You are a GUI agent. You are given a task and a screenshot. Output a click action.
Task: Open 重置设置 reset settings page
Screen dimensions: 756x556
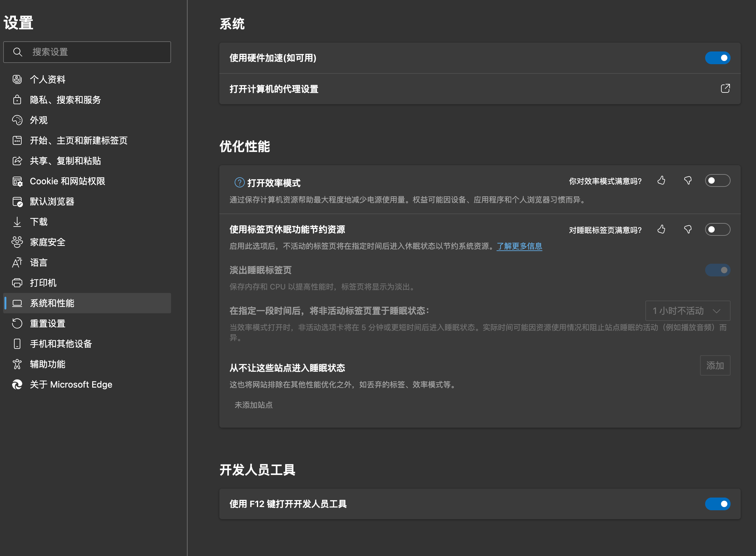[47, 323]
